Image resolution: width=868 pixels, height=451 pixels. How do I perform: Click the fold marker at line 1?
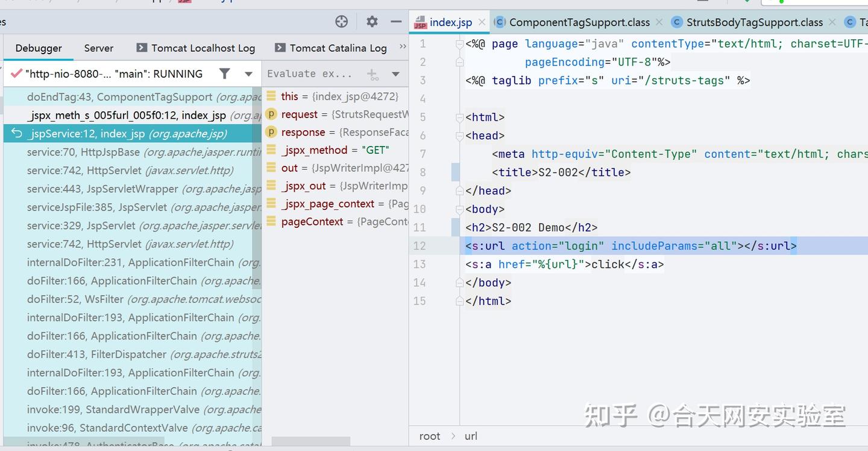(x=459, y=43)
